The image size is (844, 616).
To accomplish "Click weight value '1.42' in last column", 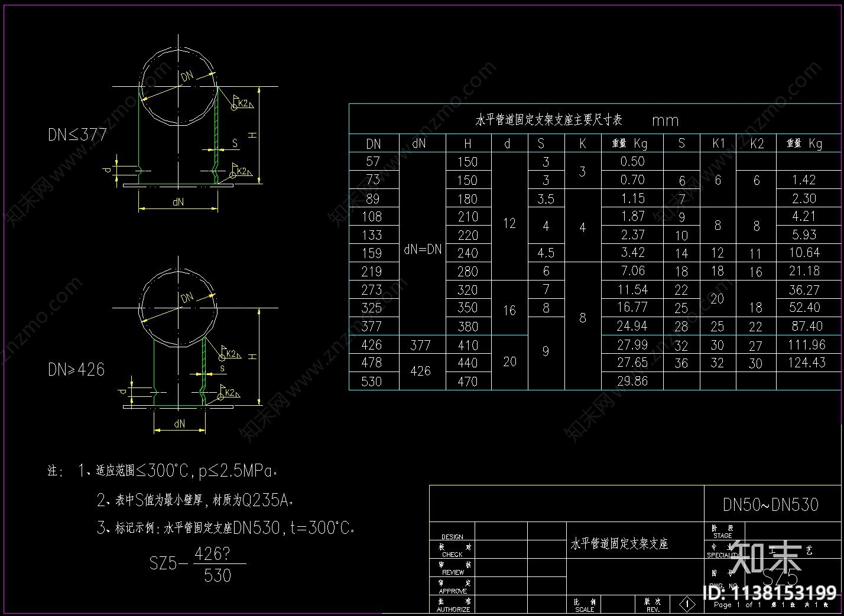I will pos(804,180).
